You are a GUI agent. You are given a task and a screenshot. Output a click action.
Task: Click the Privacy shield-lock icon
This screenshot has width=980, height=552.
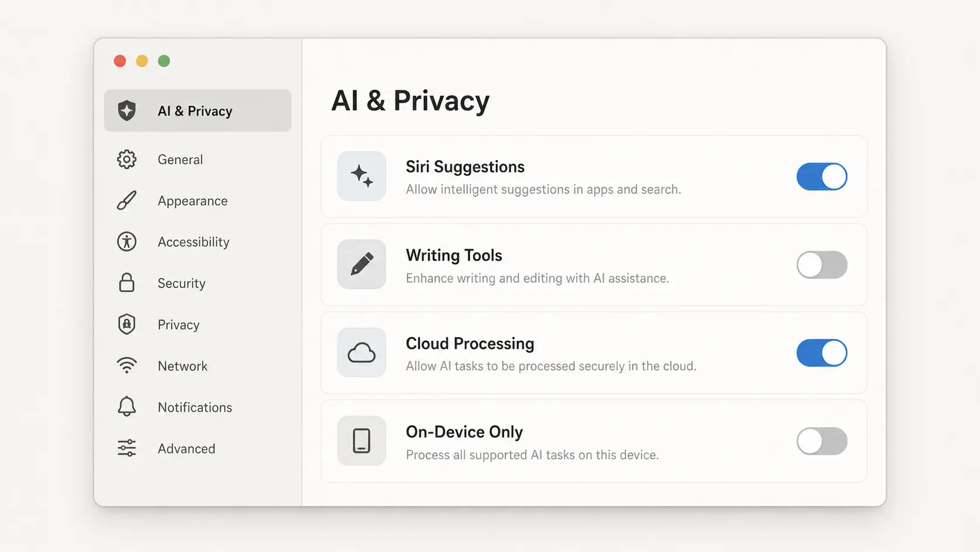(127, 324)
